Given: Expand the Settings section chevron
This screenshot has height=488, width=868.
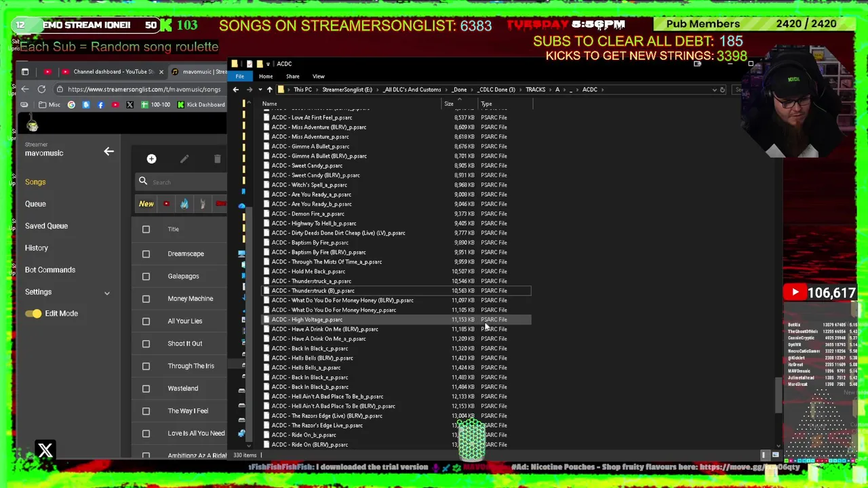Looking at the screenshot, I should coord(106,292).
